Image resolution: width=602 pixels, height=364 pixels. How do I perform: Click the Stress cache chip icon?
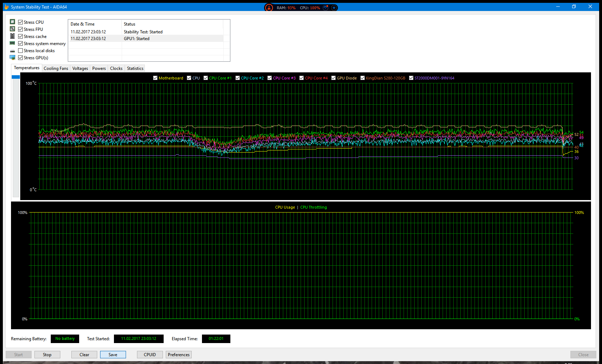[x=12, y=36]
